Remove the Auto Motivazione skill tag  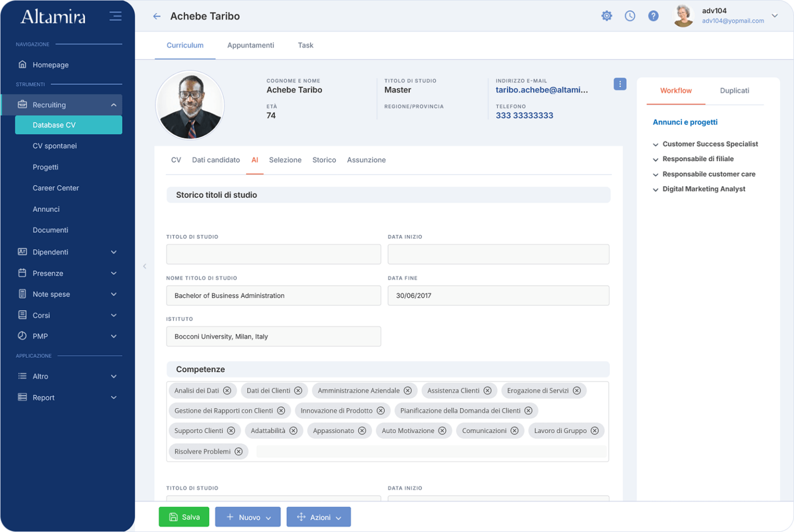(x=442, y=431)
